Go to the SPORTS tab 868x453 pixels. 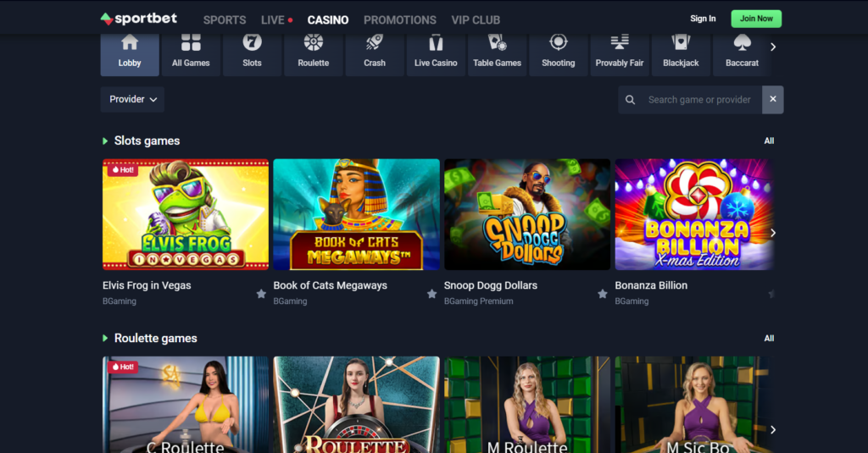coord(225,20)
